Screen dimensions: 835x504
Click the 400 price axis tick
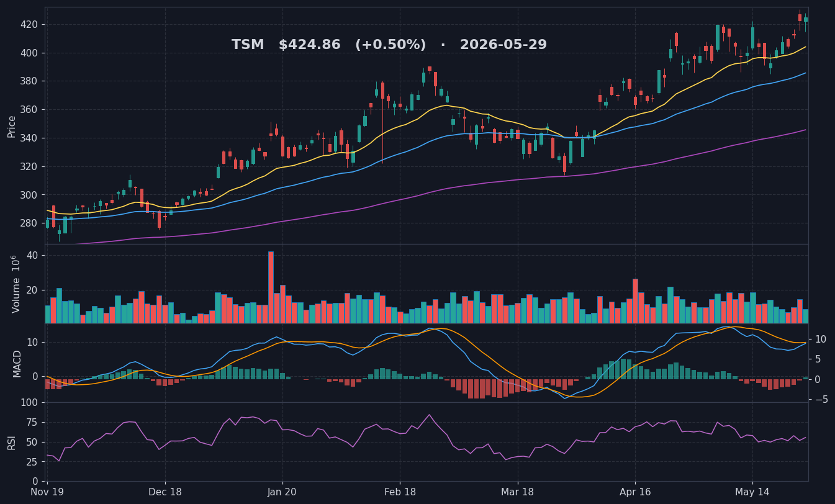(x=29, y=53)
